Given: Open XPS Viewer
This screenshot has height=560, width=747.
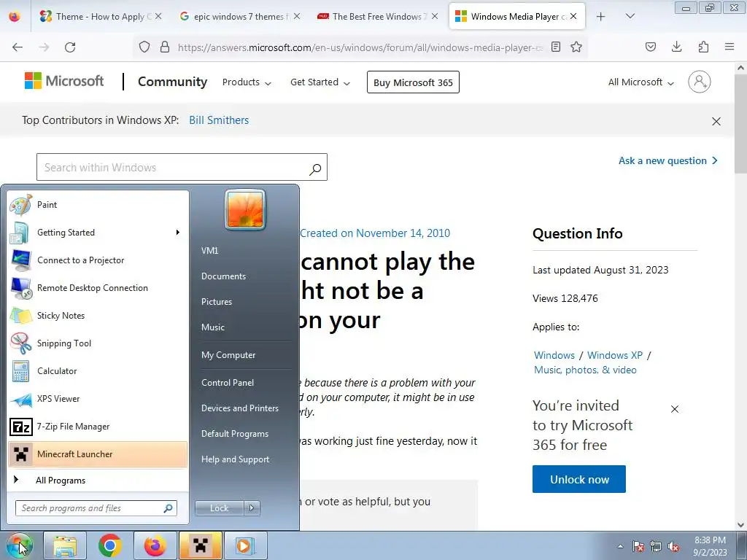Looking at the screenshot, I should click(98, 399).
